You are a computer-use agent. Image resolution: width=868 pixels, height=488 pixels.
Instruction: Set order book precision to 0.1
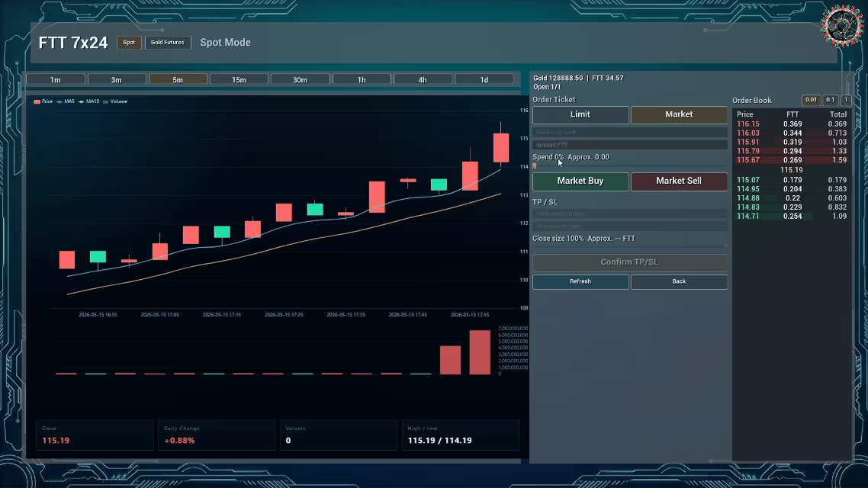click(x=831, y=100)
